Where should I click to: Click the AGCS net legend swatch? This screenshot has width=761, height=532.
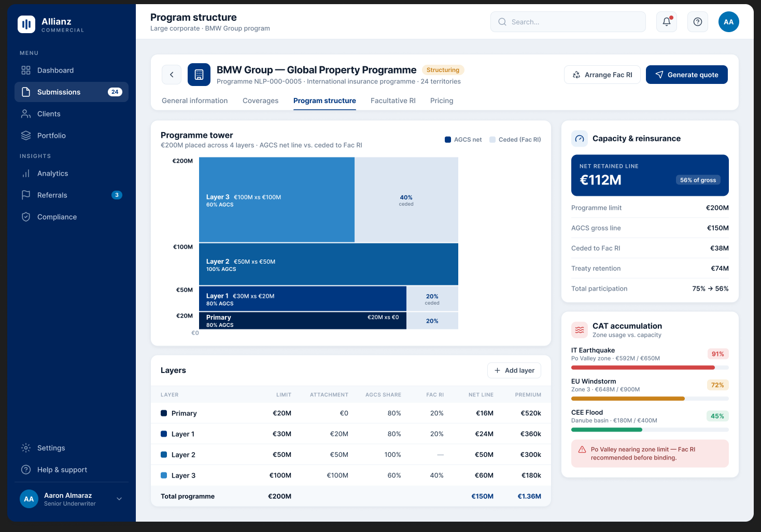pos(448,139)
